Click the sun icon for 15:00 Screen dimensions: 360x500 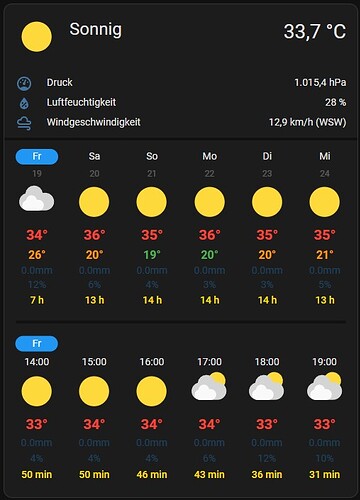coord(94,391)
